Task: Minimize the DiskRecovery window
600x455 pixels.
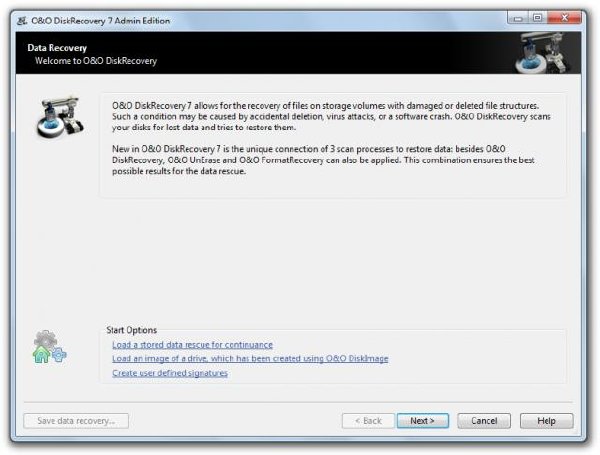Action: (518, 18)
